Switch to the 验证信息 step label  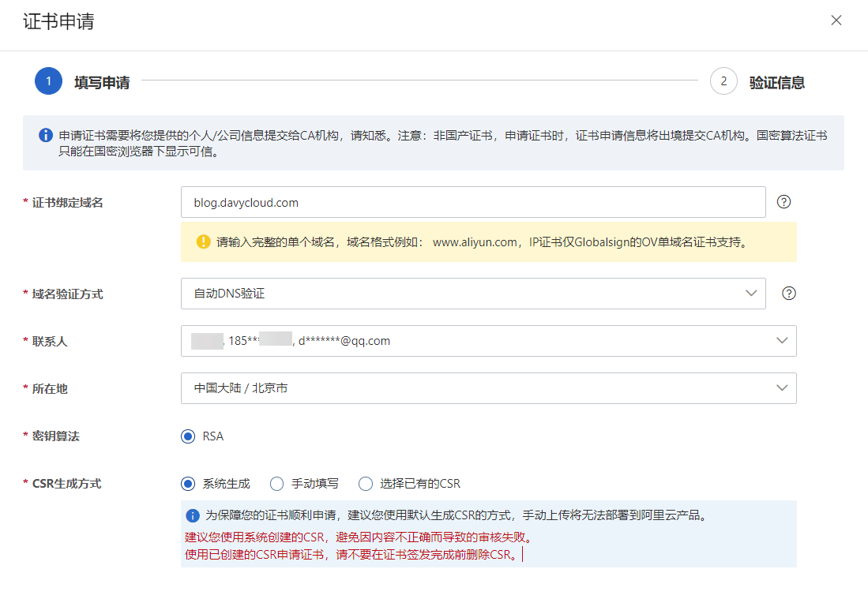click(x=776, y=83)
